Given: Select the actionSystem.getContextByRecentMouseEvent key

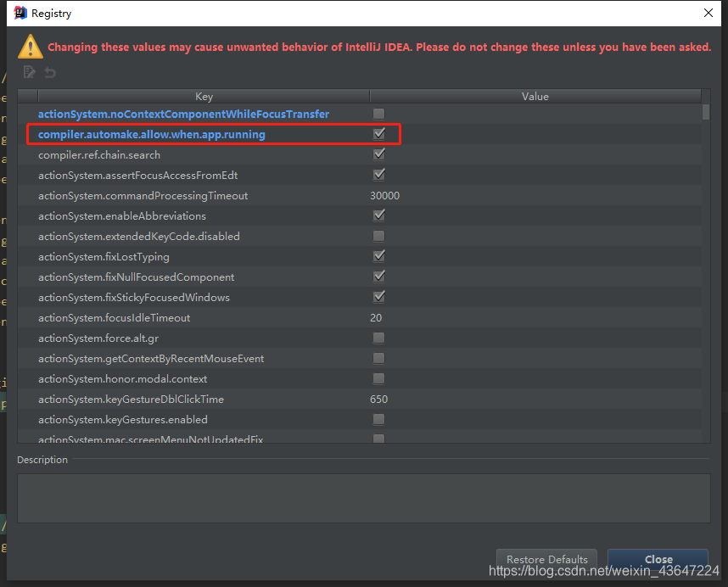Looking at the screenshot, I should pyautogui.click(x=151, y=359).
